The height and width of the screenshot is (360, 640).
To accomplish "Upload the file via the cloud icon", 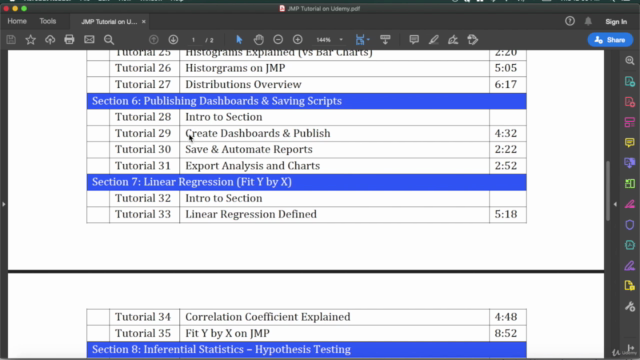I will click(x=50, y=40).
